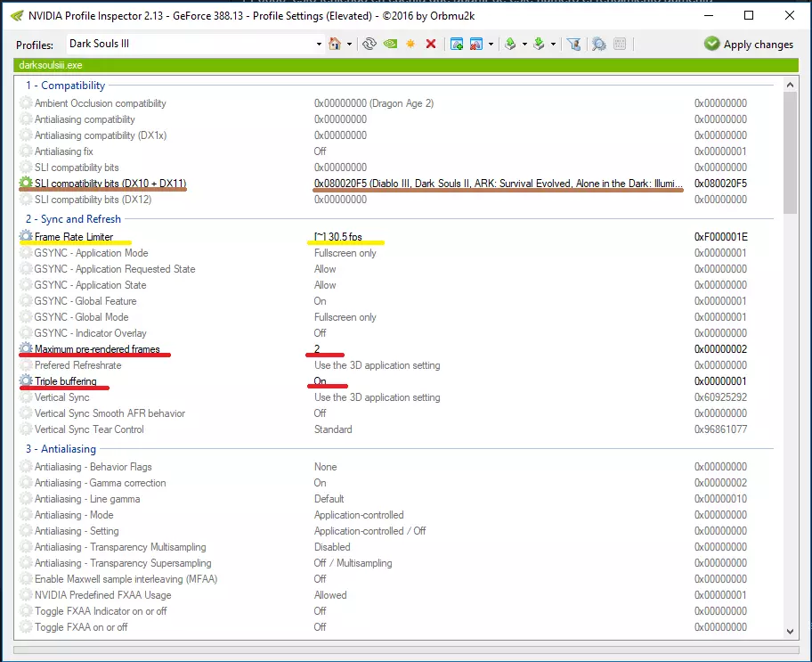Image resolution: width=812 pixels, height=662 pixels.
Task: Select Vertical Sync Smooth AFR behavior row
Action: pyautogui.click(x=397, y=413)
